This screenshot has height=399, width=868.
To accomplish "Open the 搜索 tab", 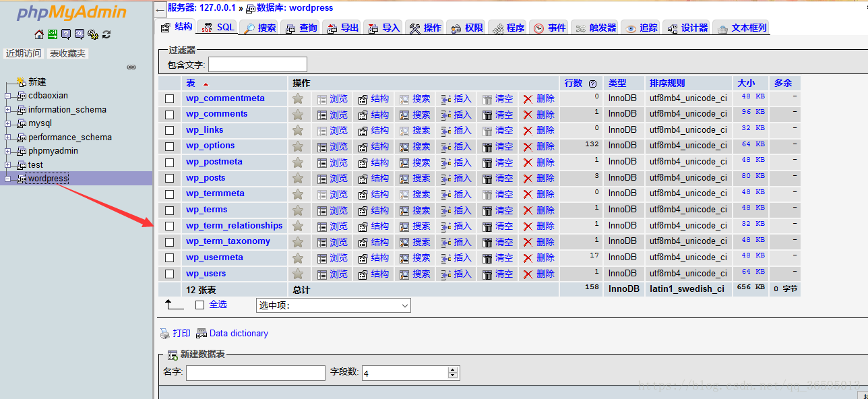I will pos(260,28).
